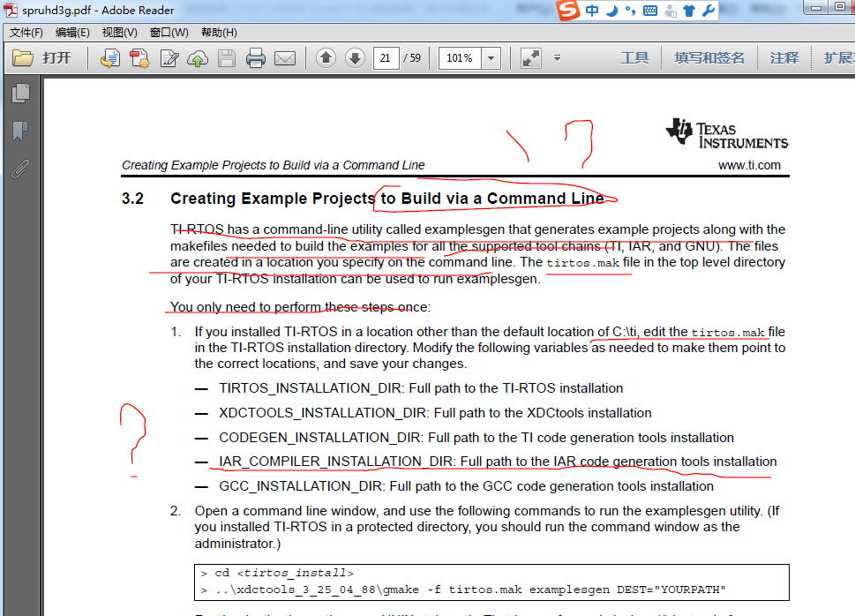855x616 pixels.
Task: Go to next page with down arrow
Action: click(355, 58)
